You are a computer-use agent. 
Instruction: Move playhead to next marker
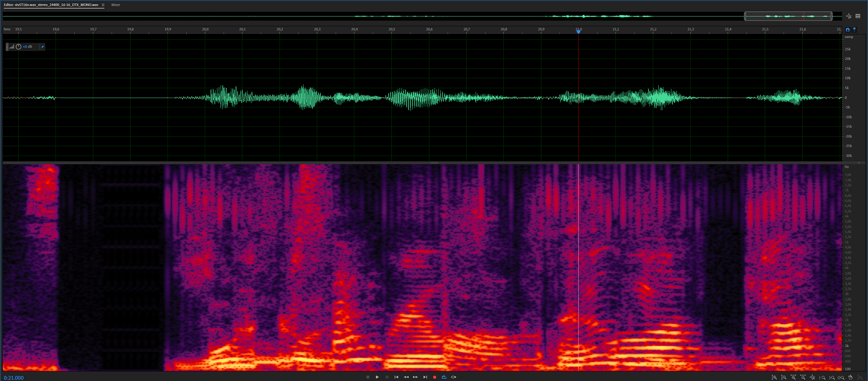425,377
